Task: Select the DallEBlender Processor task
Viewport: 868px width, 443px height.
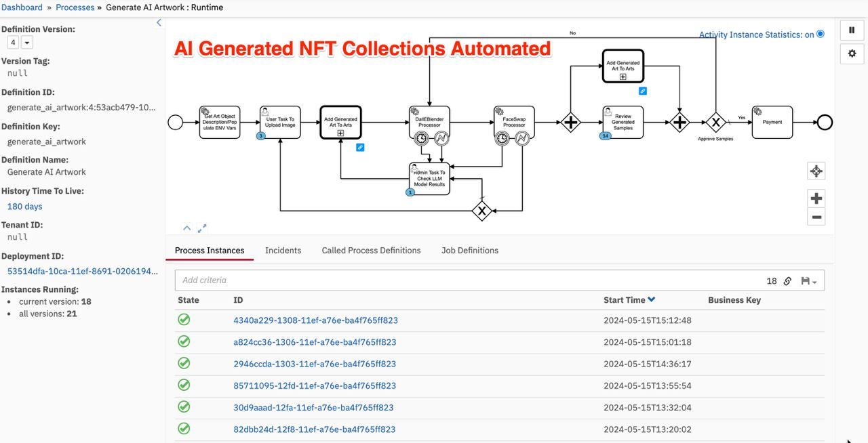Action: 429,122
